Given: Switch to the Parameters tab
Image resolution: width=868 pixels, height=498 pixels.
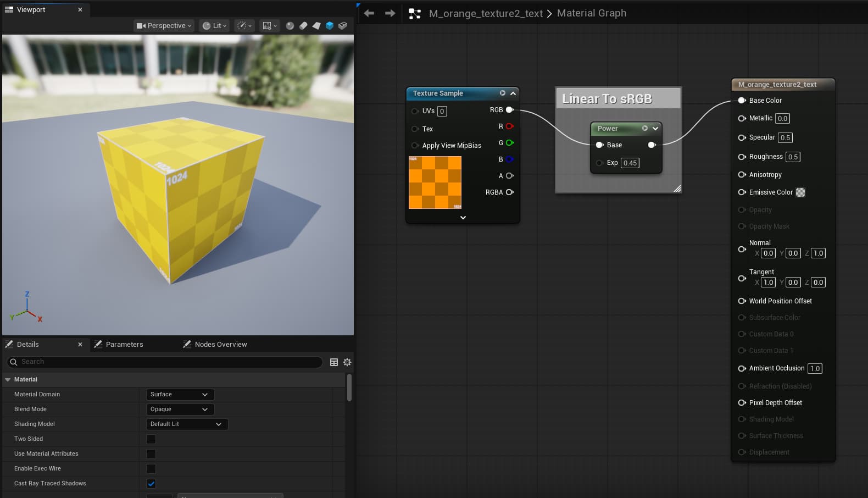Looking at the screenshot, I should click(x=124, y=345).
